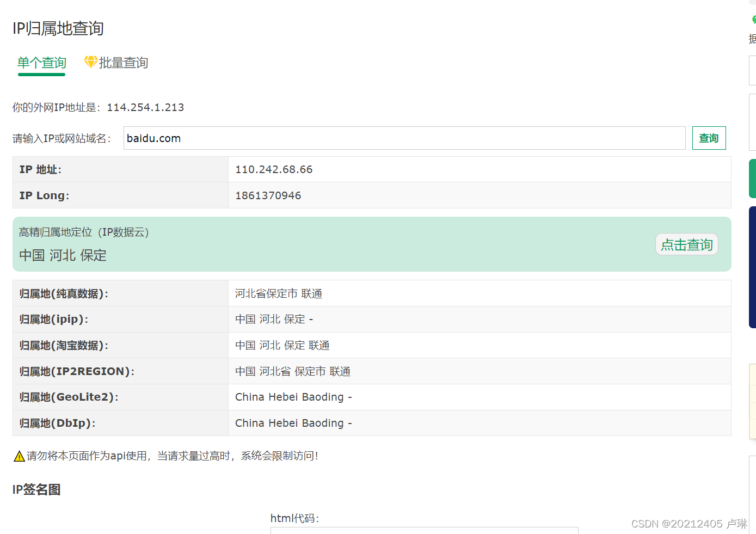
Task: Select the 河北省保定市 联通 result
Action: coord(279,293)
